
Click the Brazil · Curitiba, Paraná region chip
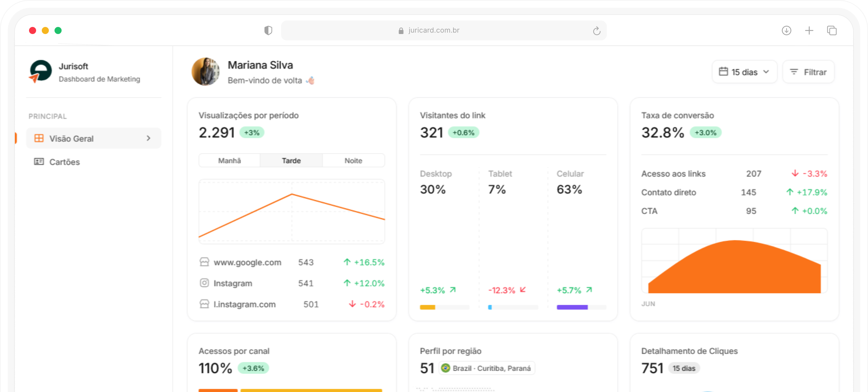(487, 368)
